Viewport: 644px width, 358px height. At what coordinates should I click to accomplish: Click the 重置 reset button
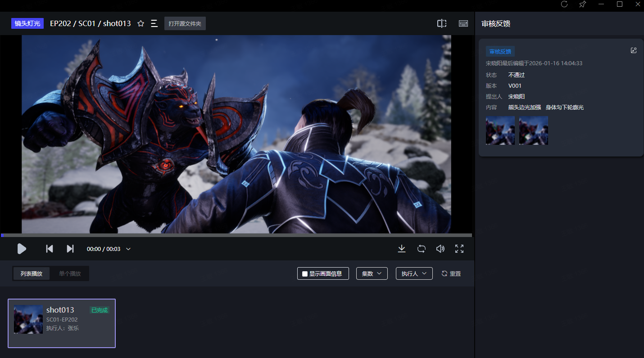[451, 273]
